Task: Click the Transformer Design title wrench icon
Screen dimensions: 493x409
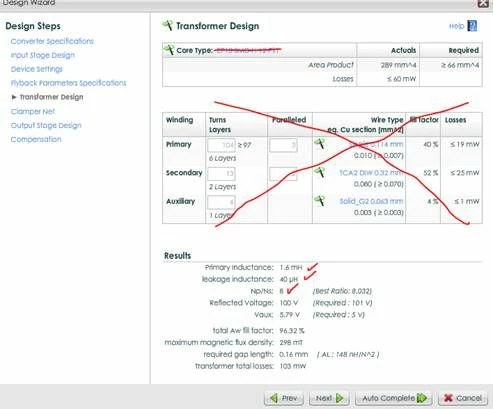Action: [x=167, y=25]
